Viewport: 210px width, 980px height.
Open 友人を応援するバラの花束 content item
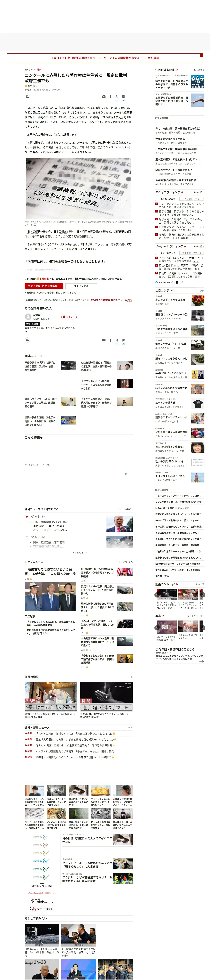pyautogui.click(x=170, y=300)
